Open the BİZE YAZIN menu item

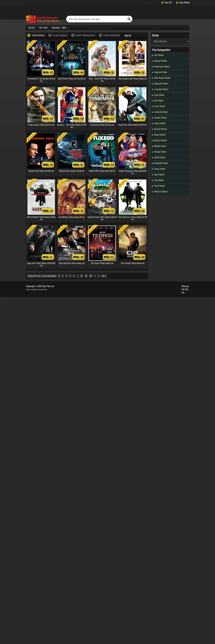pyautogui.click(x=43, y=28)
